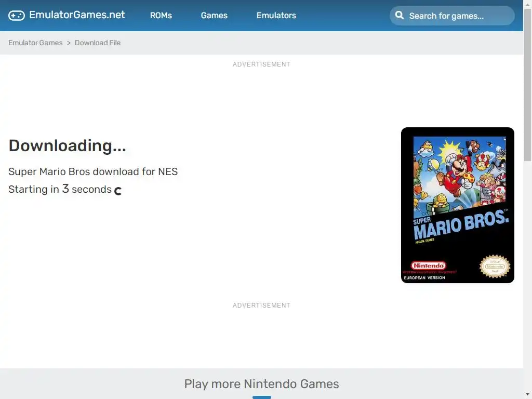The height and width of the screenshot is (399, 532).
Task: Open the ROMs menu
Action: click(x=161, y=15)
